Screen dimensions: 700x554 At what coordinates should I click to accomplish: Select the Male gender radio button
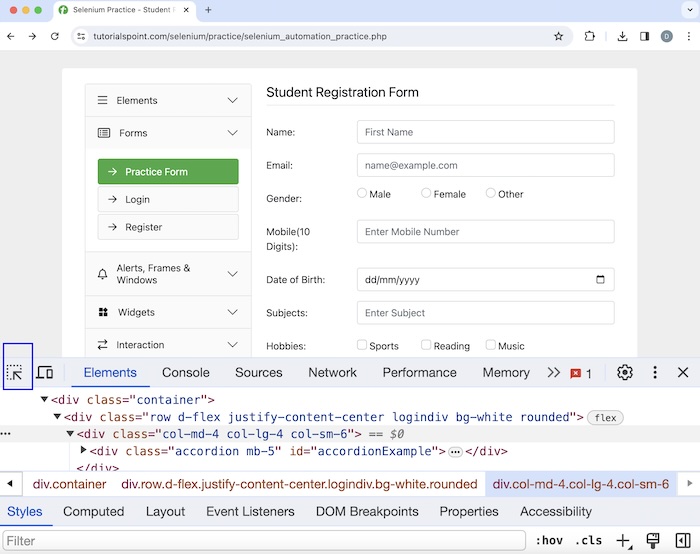pyautogui.click(x=362, y=193)
